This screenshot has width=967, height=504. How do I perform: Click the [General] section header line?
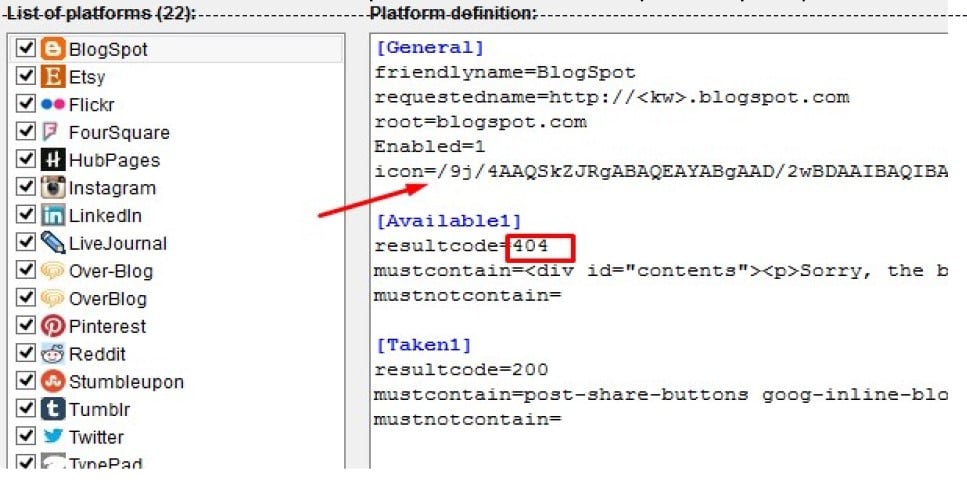pos(430,48)
